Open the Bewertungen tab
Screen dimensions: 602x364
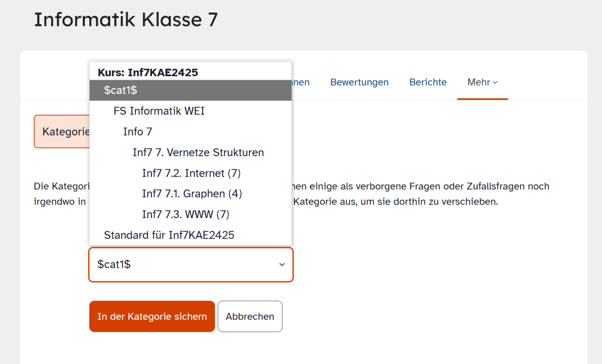(x=359, y=82)
